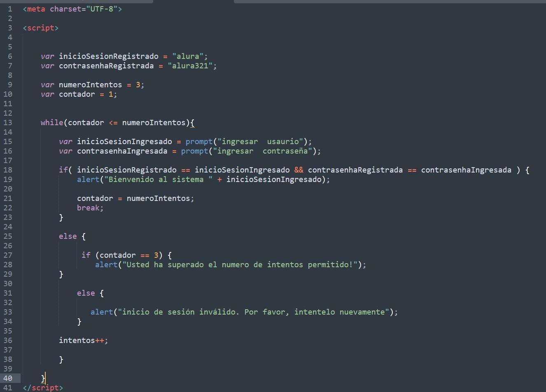Click the highlighted line number 40
This screenshot has height=392, width=546.
click(8, 378)
